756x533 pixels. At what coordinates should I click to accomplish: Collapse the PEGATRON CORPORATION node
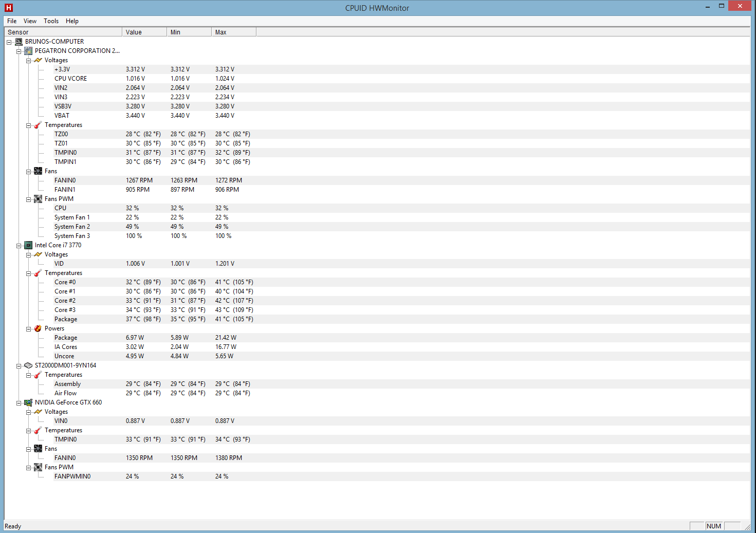pyautogui.click(x=19, y=51)
